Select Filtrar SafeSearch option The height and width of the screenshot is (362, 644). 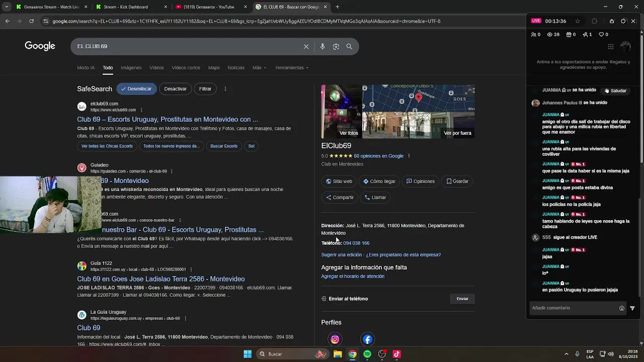pos(205,89)
